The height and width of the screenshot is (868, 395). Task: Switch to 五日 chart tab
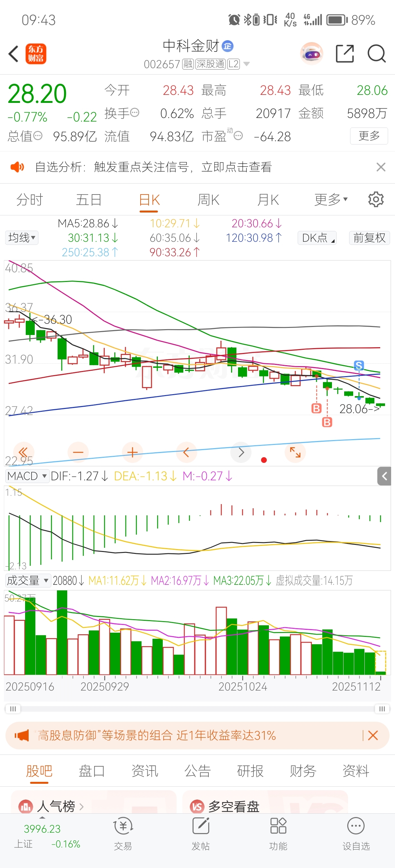[89, 200]
